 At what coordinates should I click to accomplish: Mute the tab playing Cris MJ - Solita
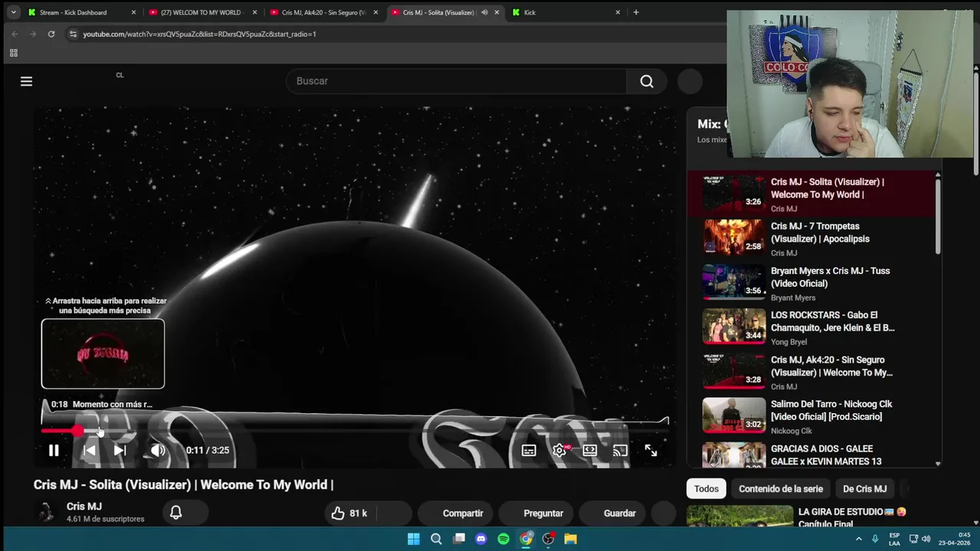484,12
